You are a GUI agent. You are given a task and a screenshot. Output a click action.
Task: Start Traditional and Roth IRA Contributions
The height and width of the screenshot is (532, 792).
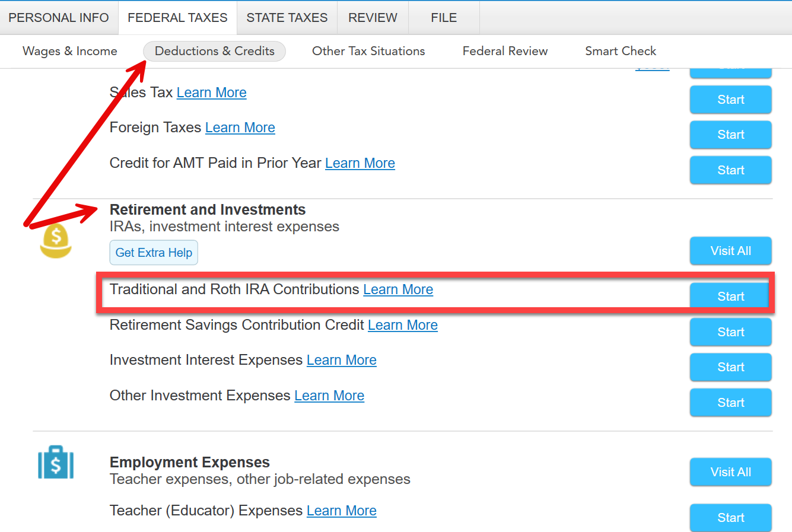tap(730, 296)
